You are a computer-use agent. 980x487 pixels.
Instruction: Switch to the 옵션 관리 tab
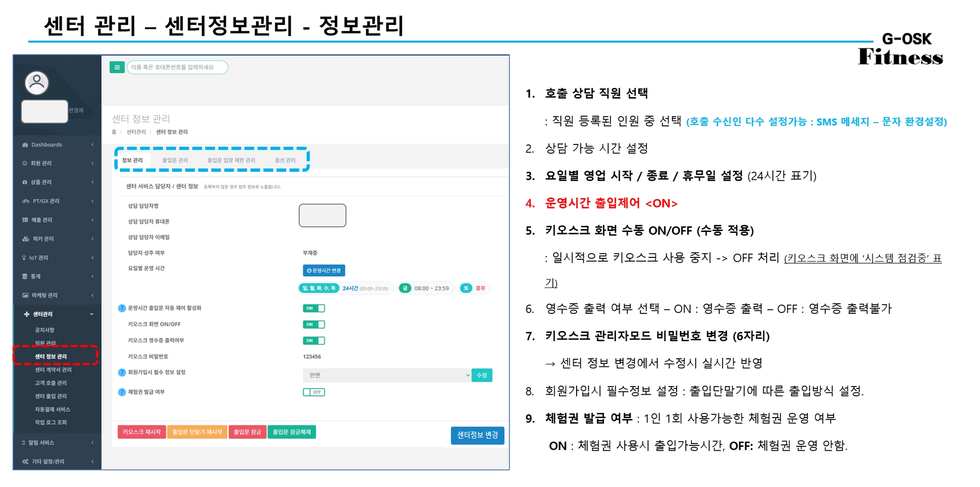[285, 160]
